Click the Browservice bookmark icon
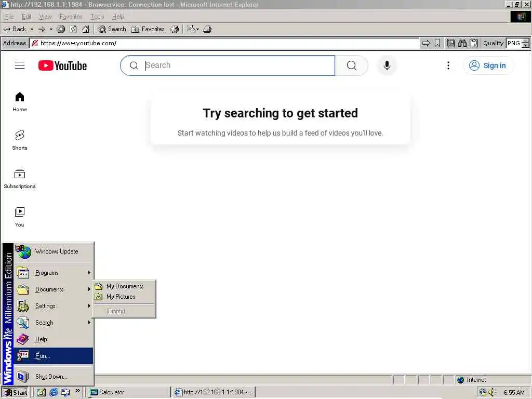 click(x=437, y=43)
